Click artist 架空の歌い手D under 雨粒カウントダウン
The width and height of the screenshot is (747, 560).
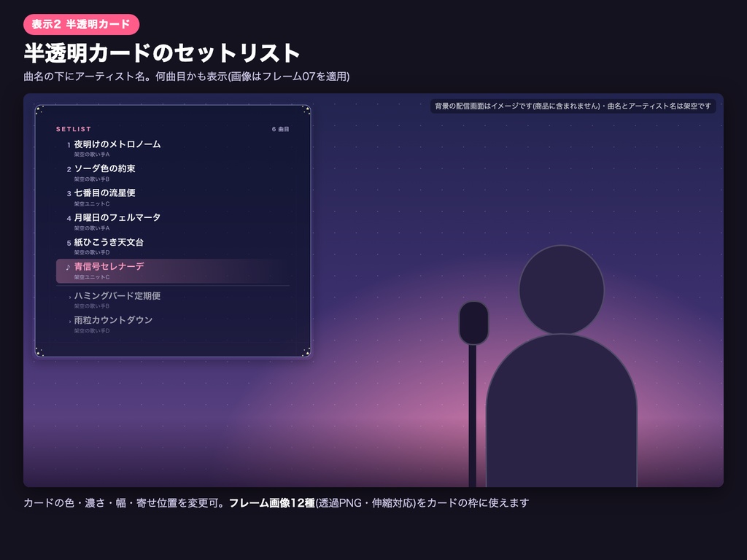[x=92, y=331]
